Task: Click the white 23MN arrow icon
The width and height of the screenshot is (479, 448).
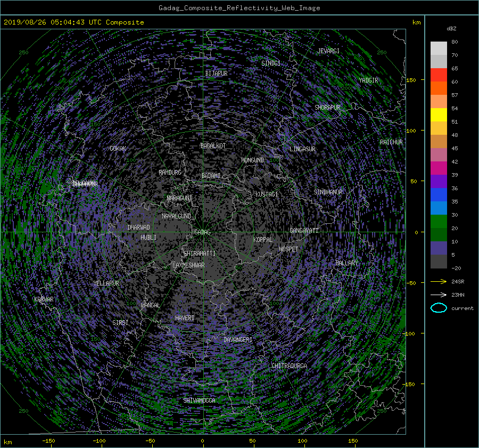Action: point(439,295)
